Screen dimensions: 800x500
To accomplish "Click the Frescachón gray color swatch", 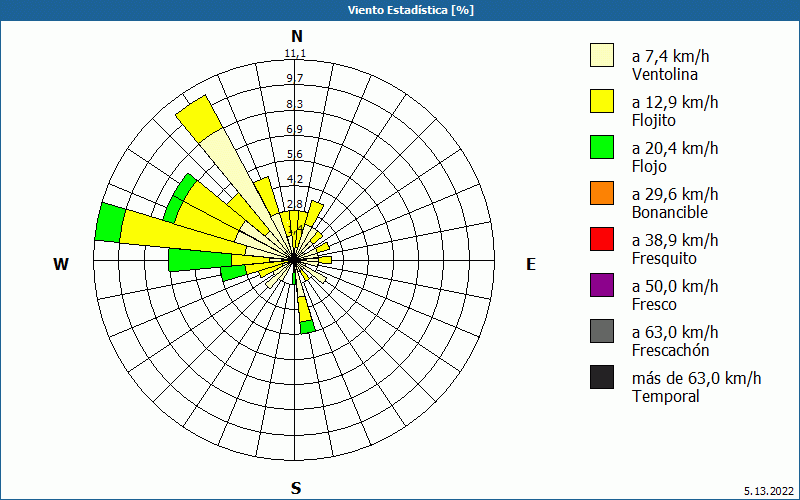I will 602,331.
